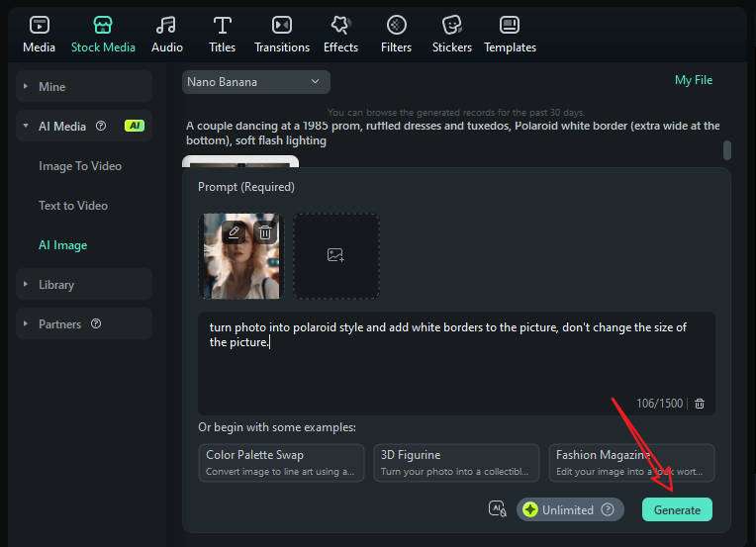Open the Stickers icon
The image size is (756, 547).
point(452,25)
